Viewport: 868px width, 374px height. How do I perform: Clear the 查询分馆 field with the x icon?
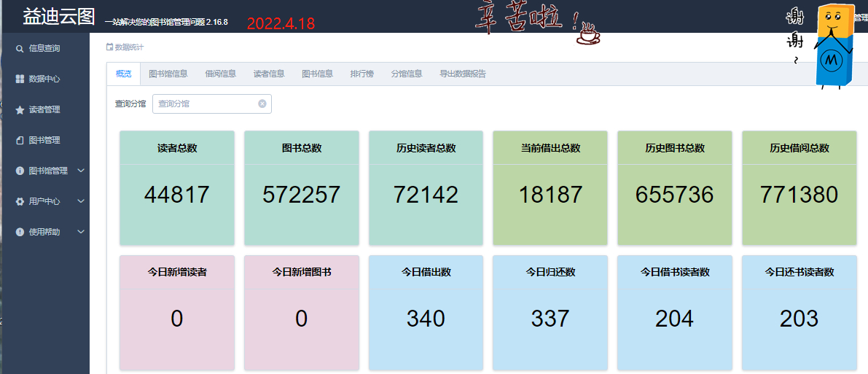tap(262, 104)
